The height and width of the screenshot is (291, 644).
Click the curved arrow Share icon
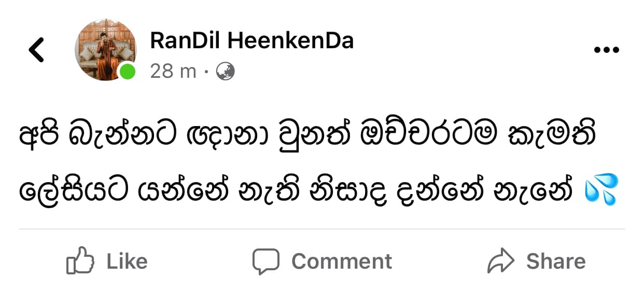point(501,261)
